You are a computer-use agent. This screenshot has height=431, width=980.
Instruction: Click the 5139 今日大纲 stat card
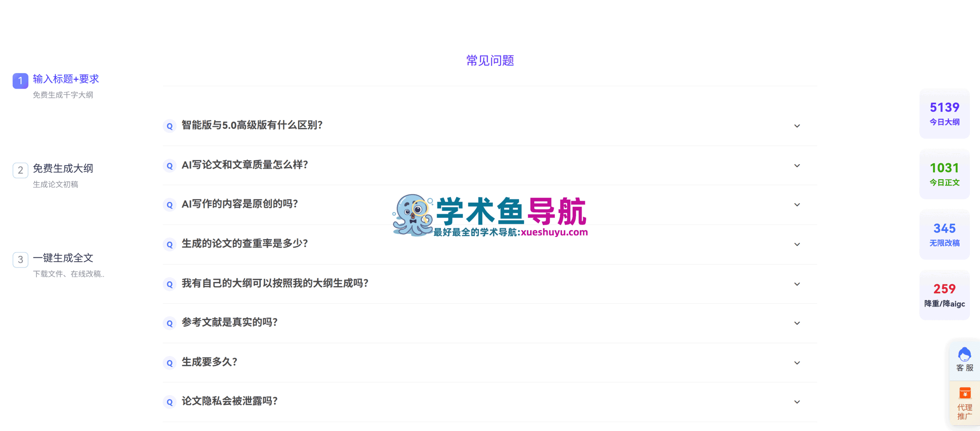click(944, 113)
